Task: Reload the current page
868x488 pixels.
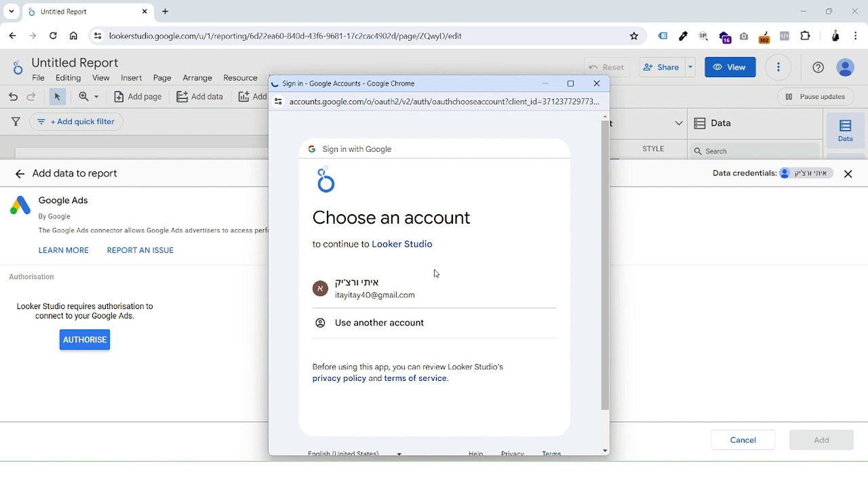Action: pyautogui.click(x=53, y=36)
